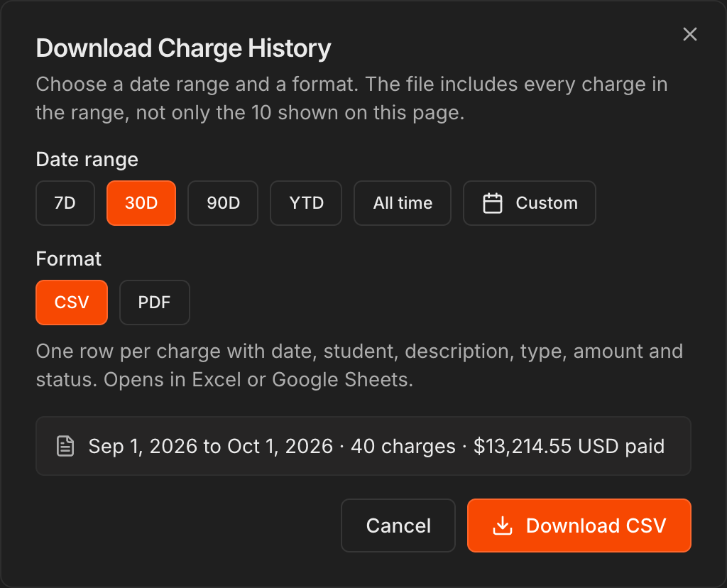The width and height of the screenshot is (727, 588).
Task: Click the 'Date range' label
Action: (87, 160)
